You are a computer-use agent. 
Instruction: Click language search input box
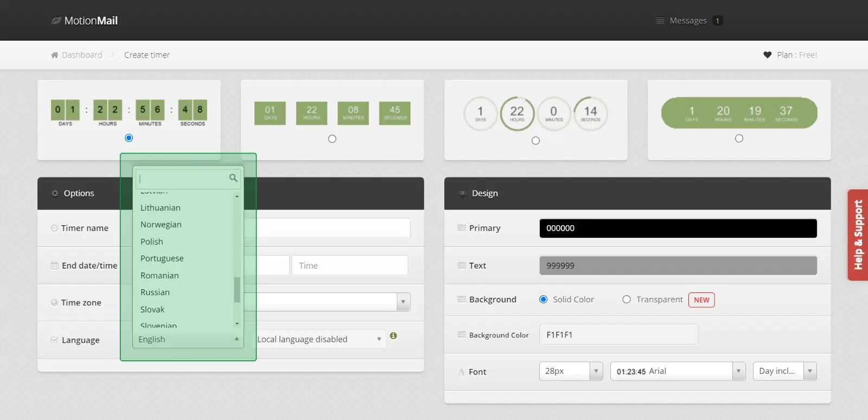pyautogui.click(x=188, y=178)
